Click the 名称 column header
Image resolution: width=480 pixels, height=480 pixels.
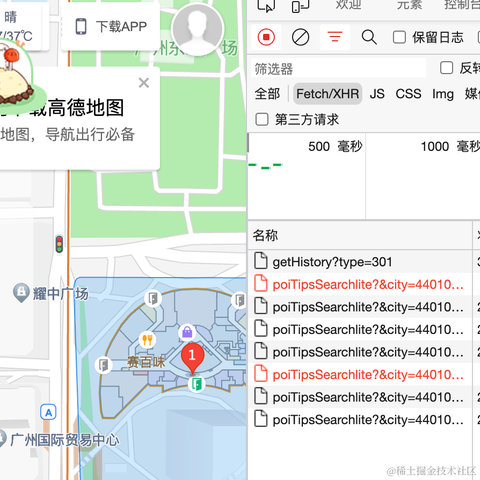point(360,235)
